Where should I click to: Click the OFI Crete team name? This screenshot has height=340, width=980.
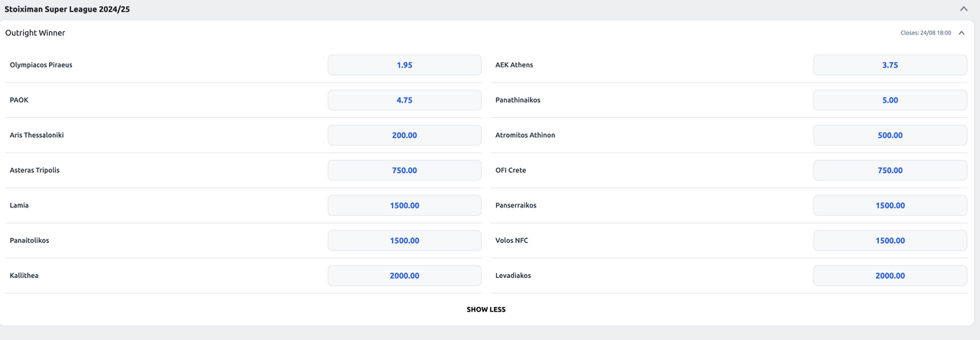click(511, 170)
